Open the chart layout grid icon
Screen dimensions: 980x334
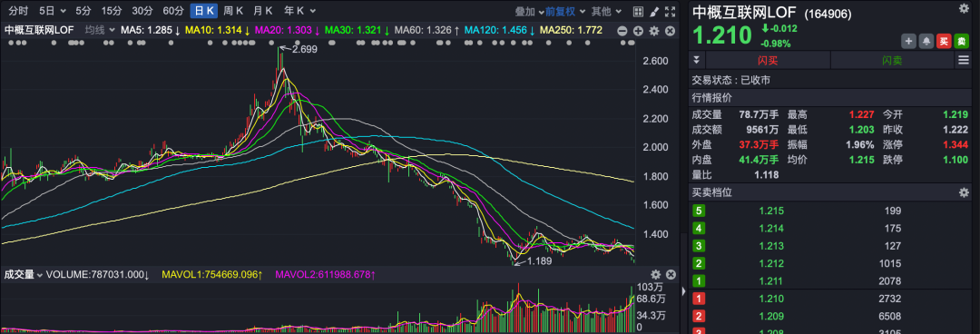(x=638, y=11)
